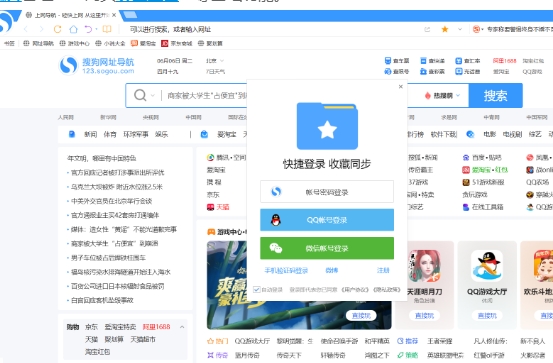Close the login dialog with the X

pyautogui.click(x=401, y=86)
